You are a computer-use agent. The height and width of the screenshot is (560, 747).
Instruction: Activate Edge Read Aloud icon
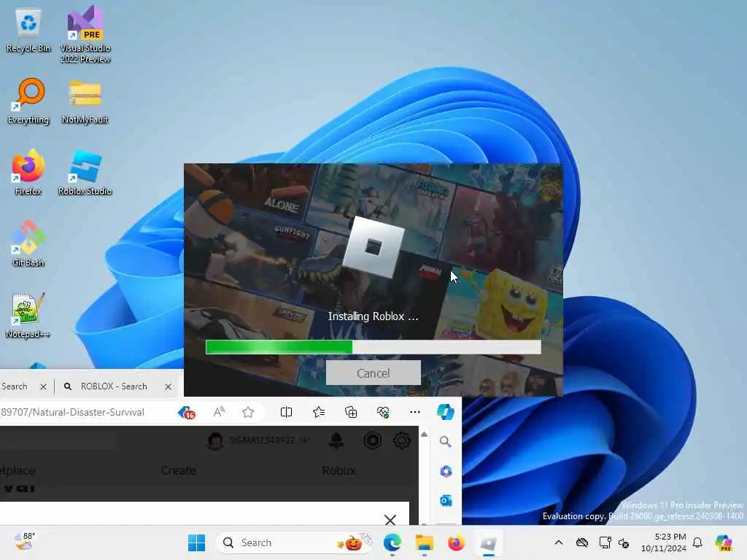(x=219, y=412)
